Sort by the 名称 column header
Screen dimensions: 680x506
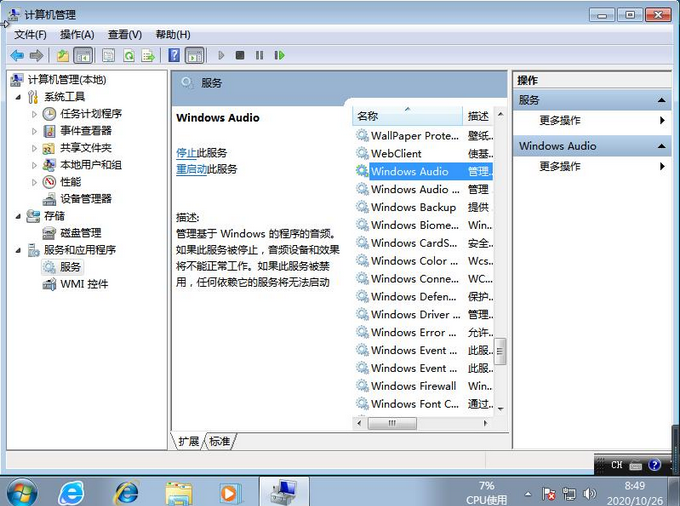(x=407, y=116)
